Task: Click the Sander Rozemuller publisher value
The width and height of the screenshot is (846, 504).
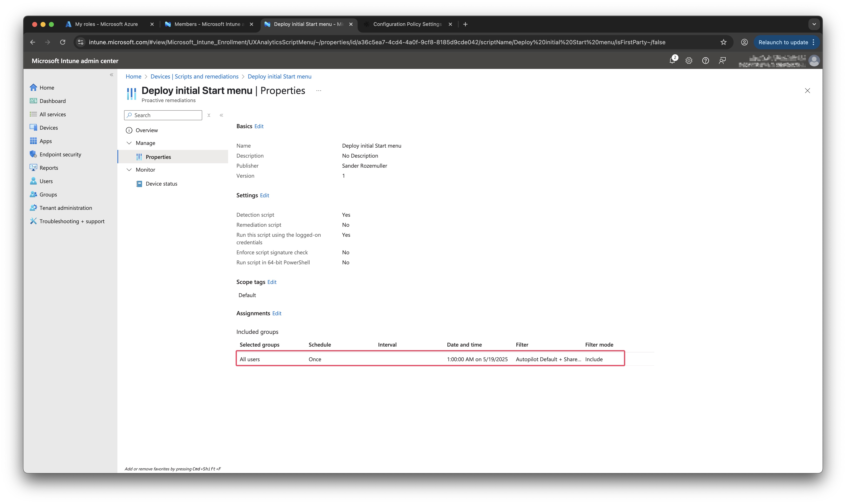Action: coord(364,166)
